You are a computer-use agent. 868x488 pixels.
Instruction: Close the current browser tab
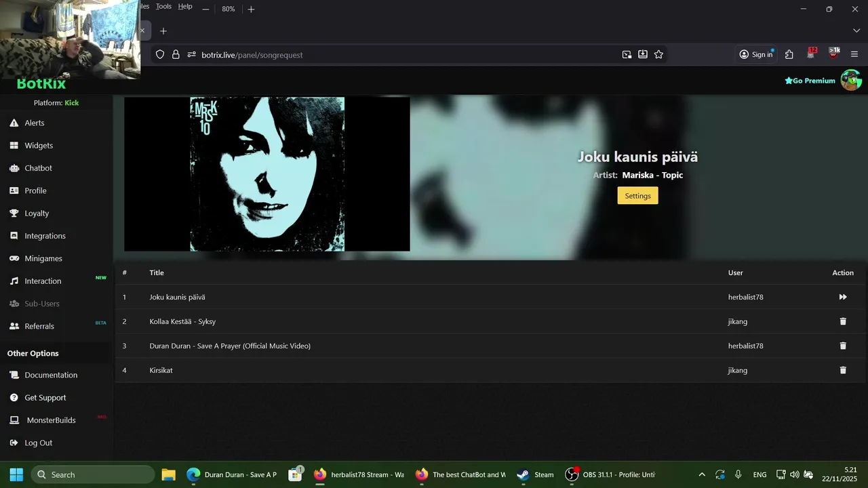pos(142,31)
